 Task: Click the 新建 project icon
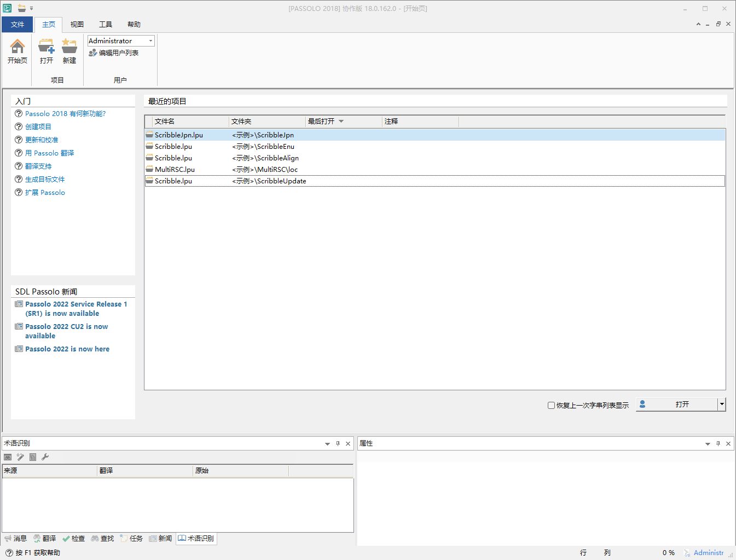pyautogui.click(x=69, y=47)
